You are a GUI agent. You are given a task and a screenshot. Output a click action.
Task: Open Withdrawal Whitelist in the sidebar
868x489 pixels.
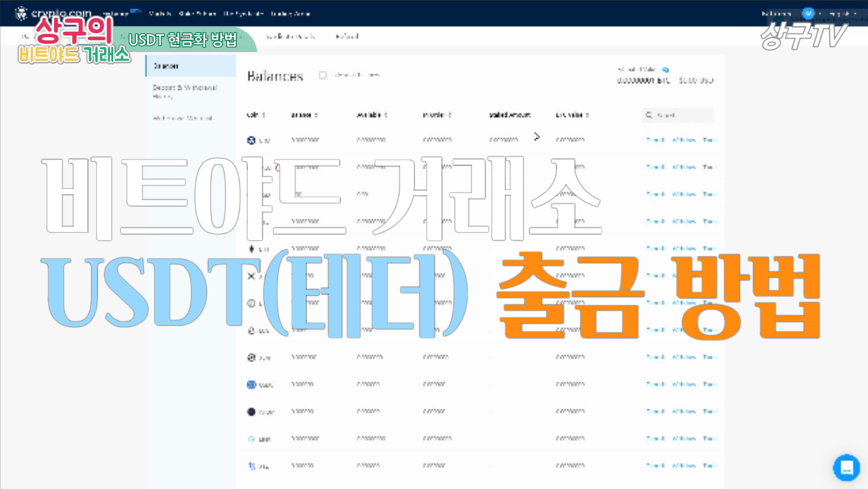(x=183, y=119)
